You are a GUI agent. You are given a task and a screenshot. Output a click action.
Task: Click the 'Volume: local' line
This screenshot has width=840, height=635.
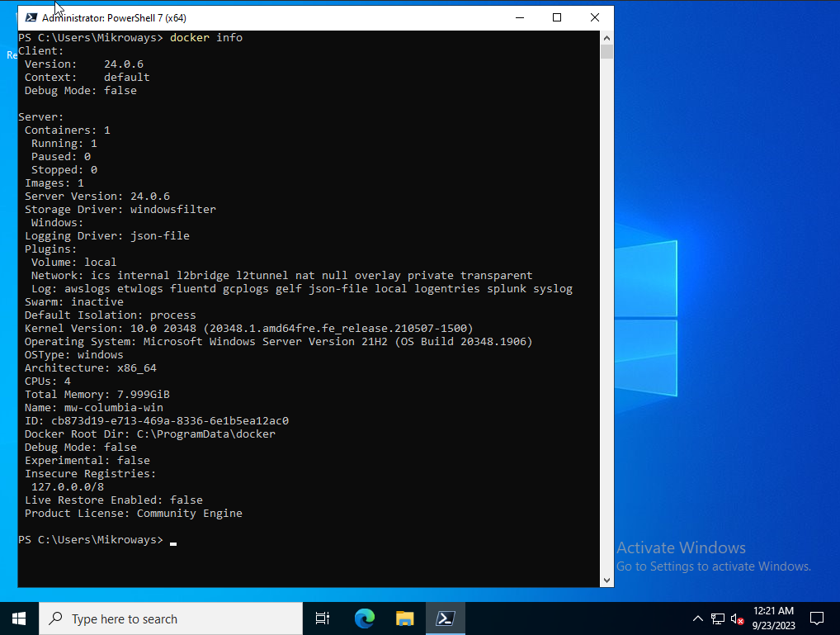point(73,263)
